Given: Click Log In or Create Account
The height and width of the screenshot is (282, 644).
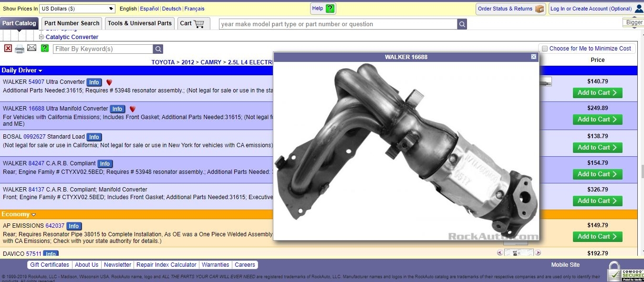Looking at the screenshot, I should tap(591, 9).
